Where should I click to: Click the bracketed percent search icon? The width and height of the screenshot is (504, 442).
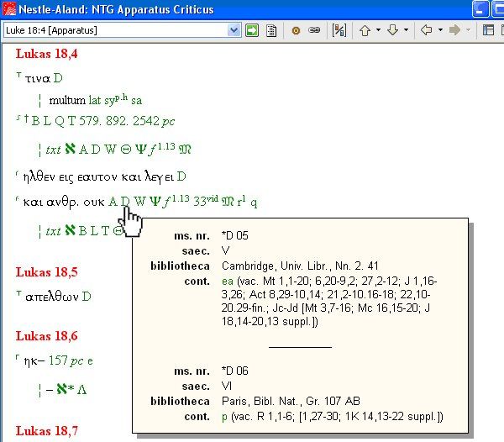339,30
